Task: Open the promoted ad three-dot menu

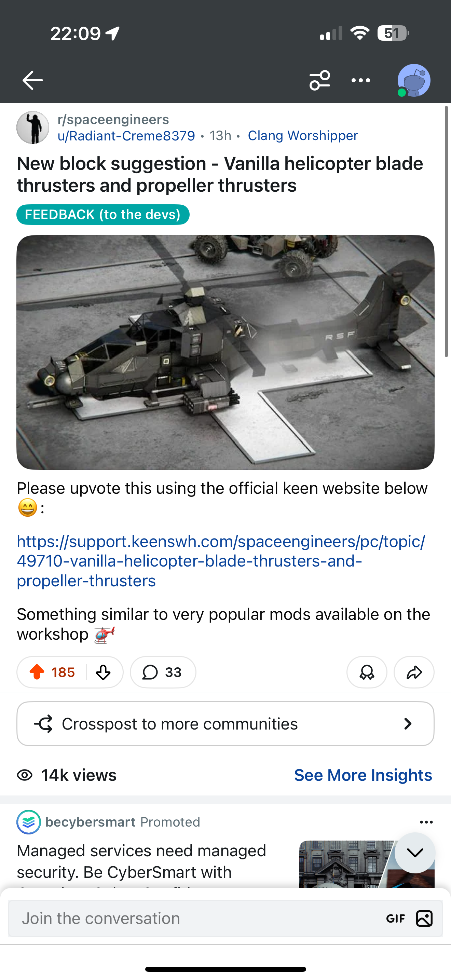Action: point(426,822)
